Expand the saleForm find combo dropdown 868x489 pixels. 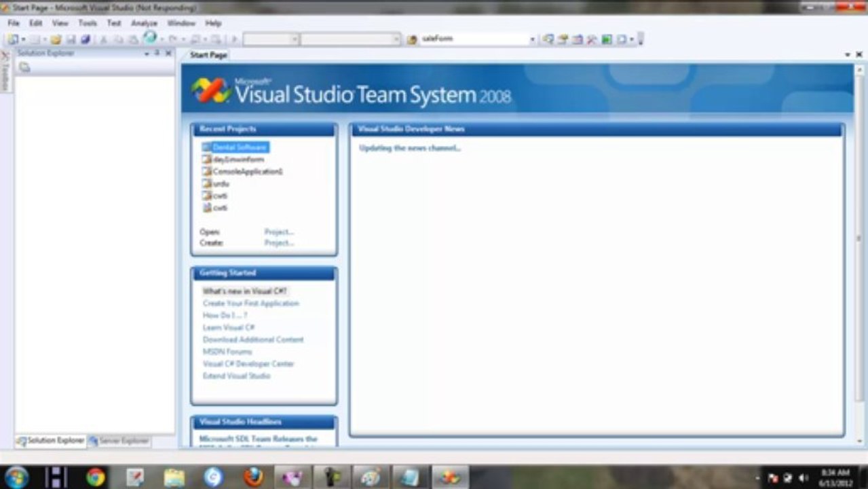tap(533, 39)
